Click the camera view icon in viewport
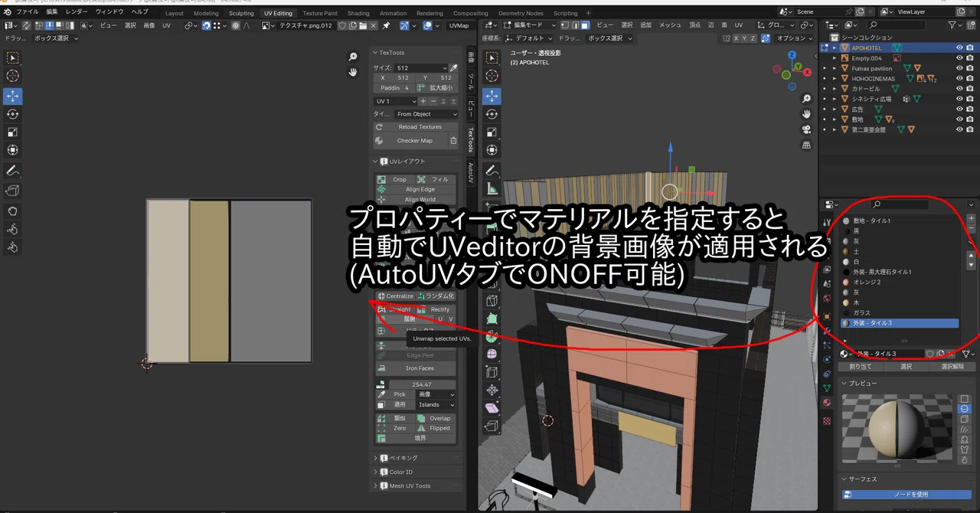The height and width of the screenshot is (513, 980). coord(807,129)
